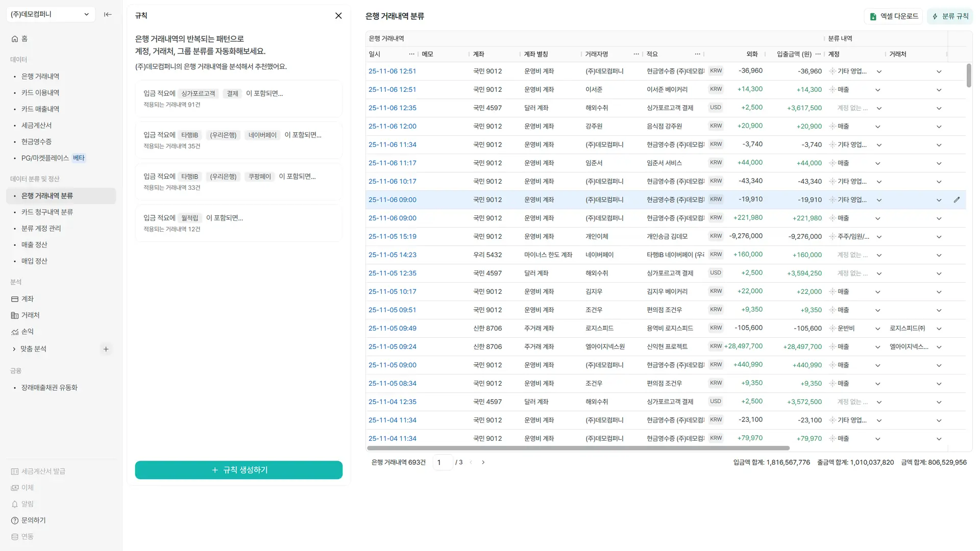980x551 pixels.
Task: Click 엑셀 다운로드 button
Action: (894, 16)
